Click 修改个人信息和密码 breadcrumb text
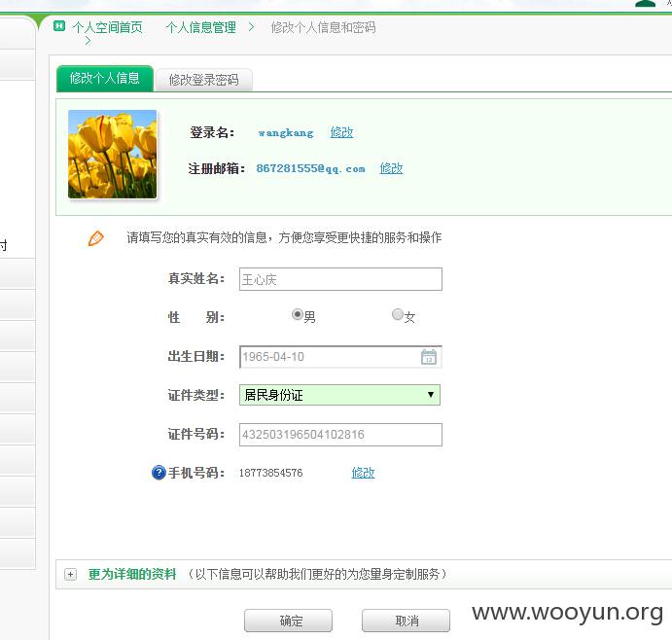The image size is (672, 640). pos(324,27)
